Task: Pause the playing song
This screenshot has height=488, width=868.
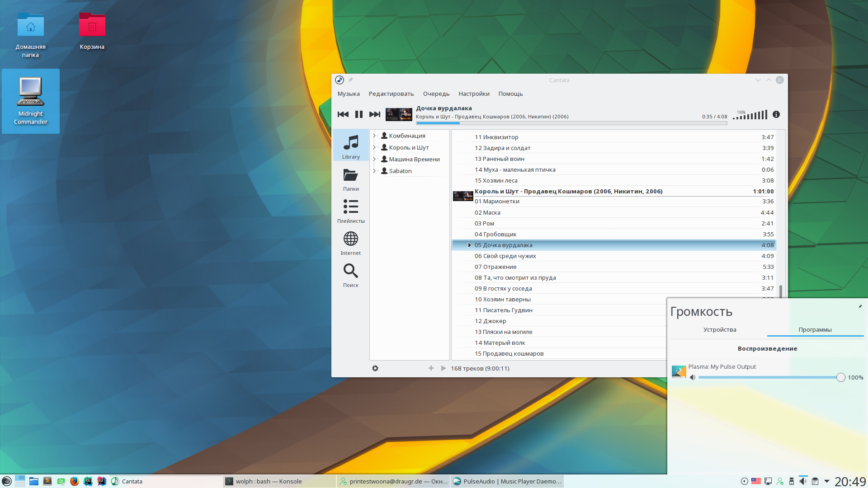Action: pyautogui.click(x=359, y=114)
